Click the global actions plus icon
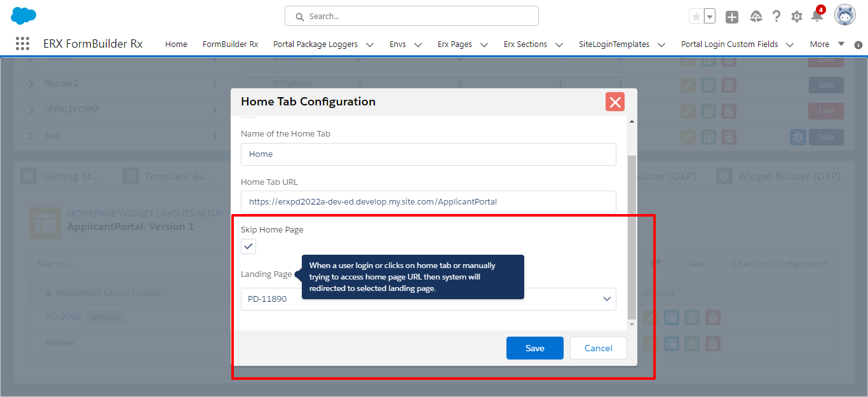 point(732,17)
